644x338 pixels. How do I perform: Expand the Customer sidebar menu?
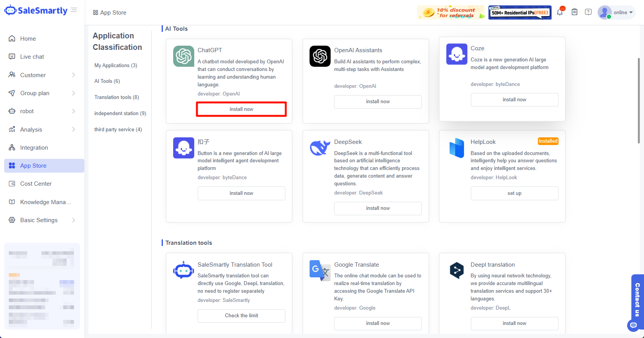click(42, 75)
